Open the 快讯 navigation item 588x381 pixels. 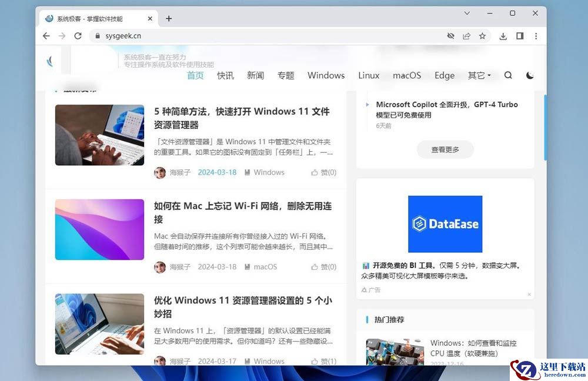[x=225, y=75]
